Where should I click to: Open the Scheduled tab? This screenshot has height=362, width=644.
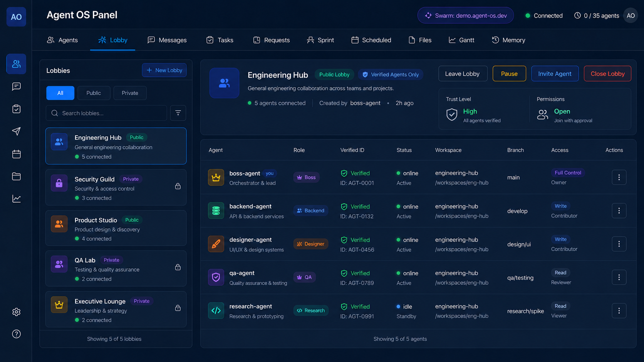coord(371,40)
